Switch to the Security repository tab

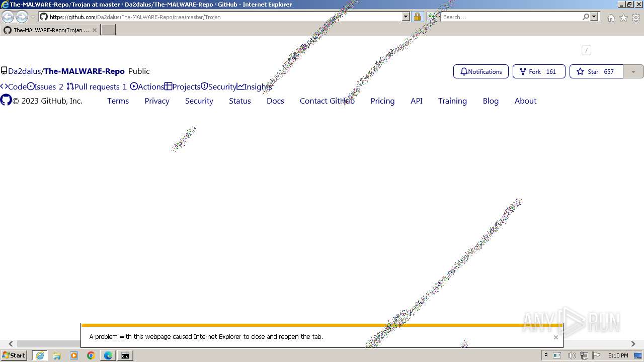tap(218, 86)
